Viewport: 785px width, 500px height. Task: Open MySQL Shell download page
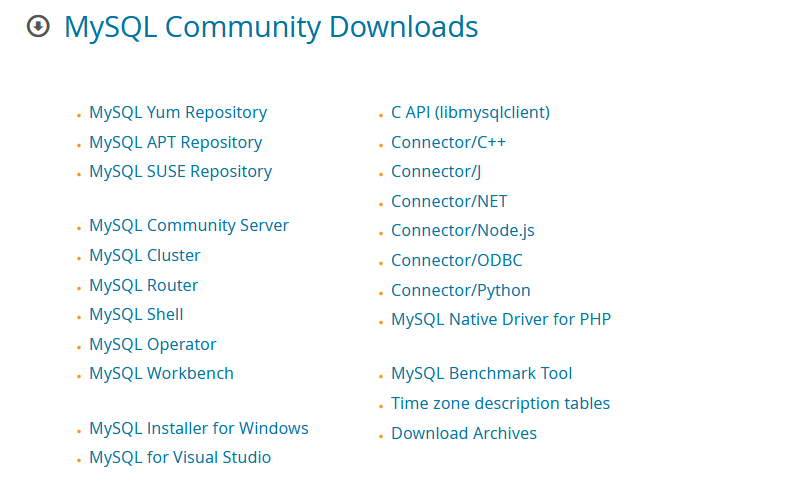[136, 314]
